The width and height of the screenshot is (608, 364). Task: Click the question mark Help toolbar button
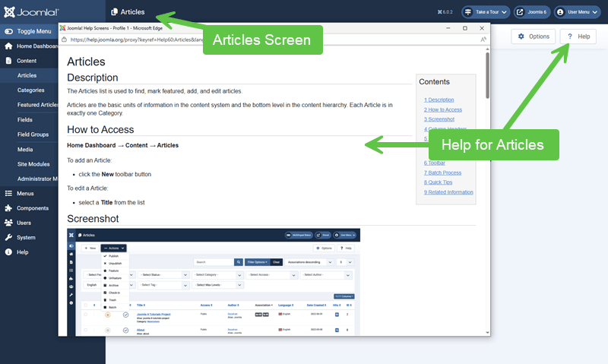click(x=578, y=36)
